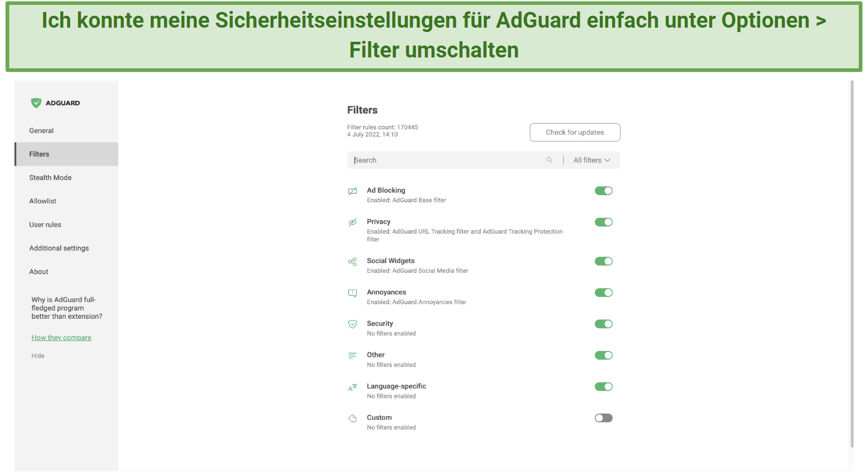Click the Ad Blocking category icon
The image size is (868, 475).
click(353, 191)
